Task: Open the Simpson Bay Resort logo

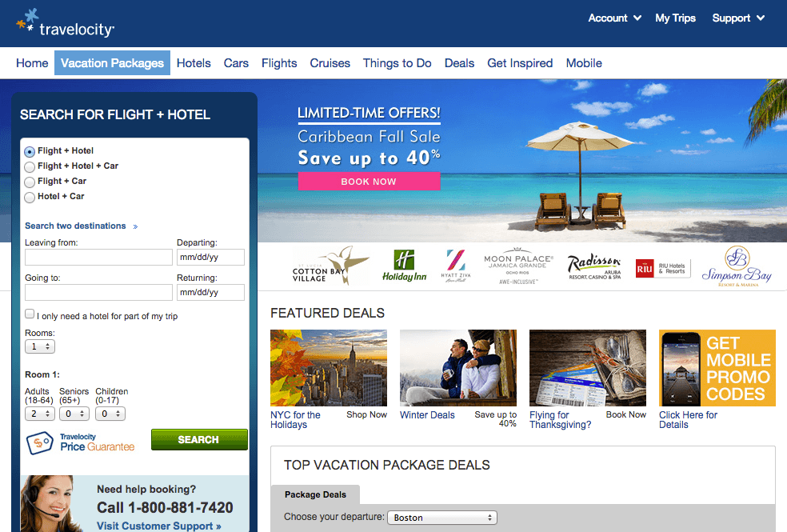Action: [737, 266]
